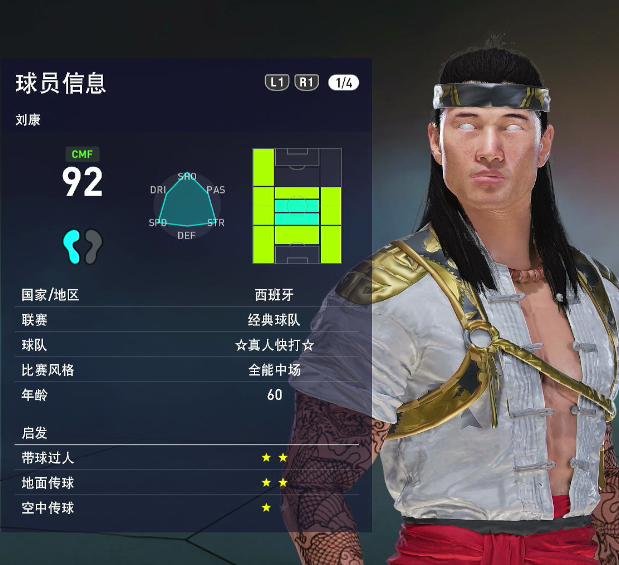Click the cyan left foot icon
619x565 pixels.
click(x=72, y=246)
